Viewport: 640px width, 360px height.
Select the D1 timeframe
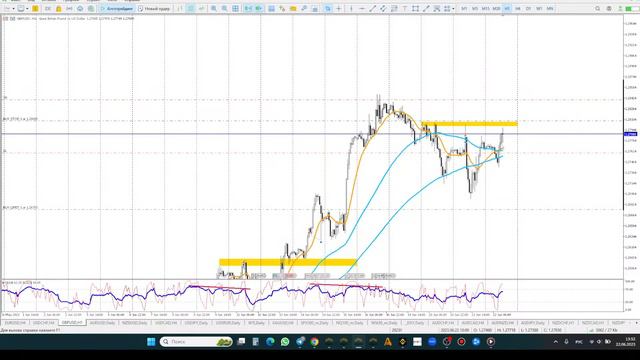(x=528, y=9)
